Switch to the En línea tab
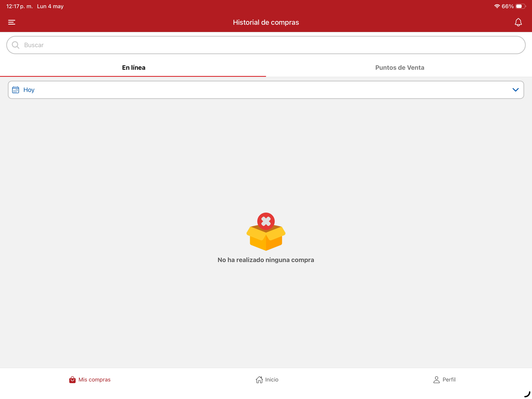Image resolution: width=532 pixels, height=399 pixels. click(133, 68)
